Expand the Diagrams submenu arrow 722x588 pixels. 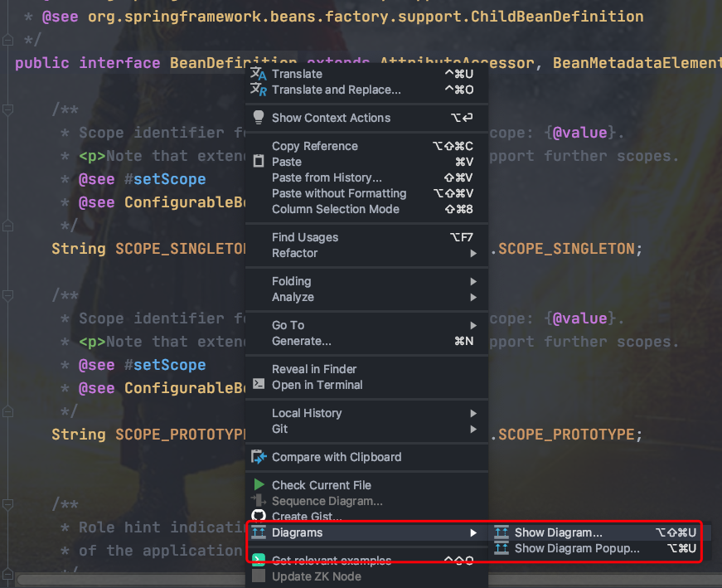coord(472,532)
